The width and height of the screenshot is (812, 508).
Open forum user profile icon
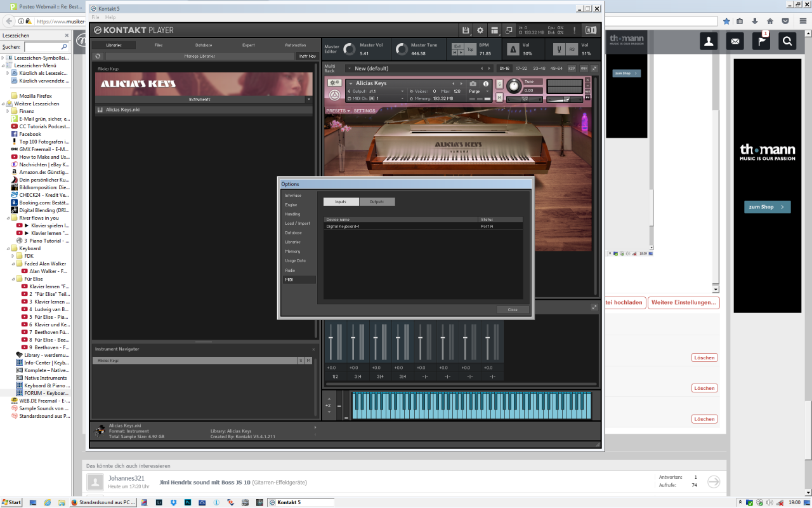[709, 41]
